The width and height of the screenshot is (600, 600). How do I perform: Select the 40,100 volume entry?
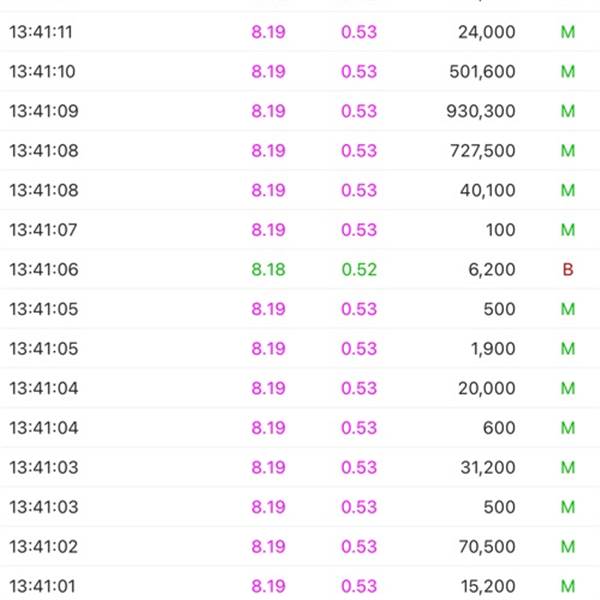[x=487, y=190]
